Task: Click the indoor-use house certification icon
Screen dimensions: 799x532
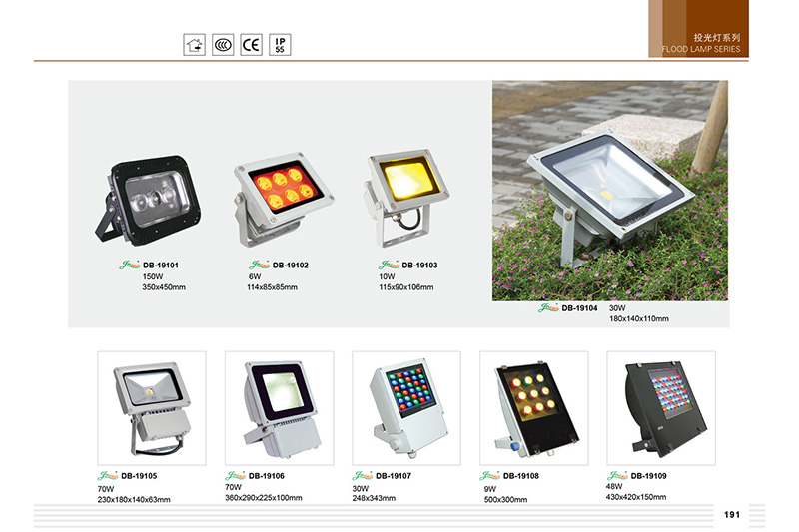Action: [x=194, y=45]
